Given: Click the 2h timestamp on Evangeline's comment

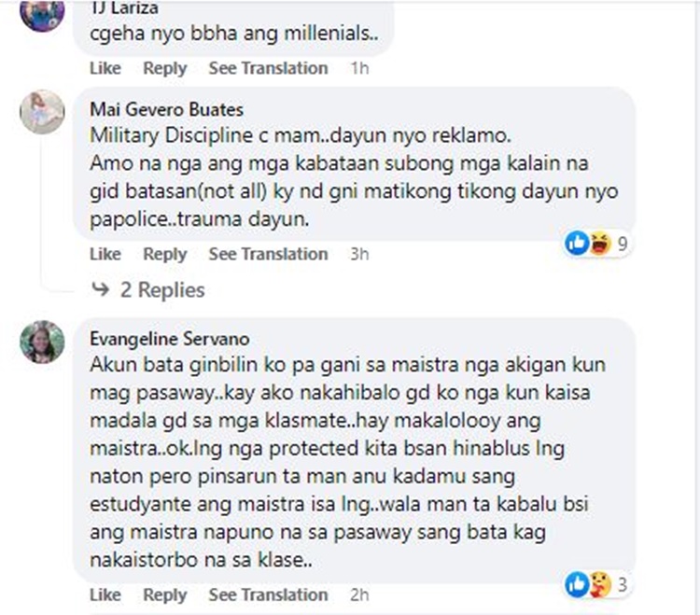Looking at the screenshot, I should [358, 594].
